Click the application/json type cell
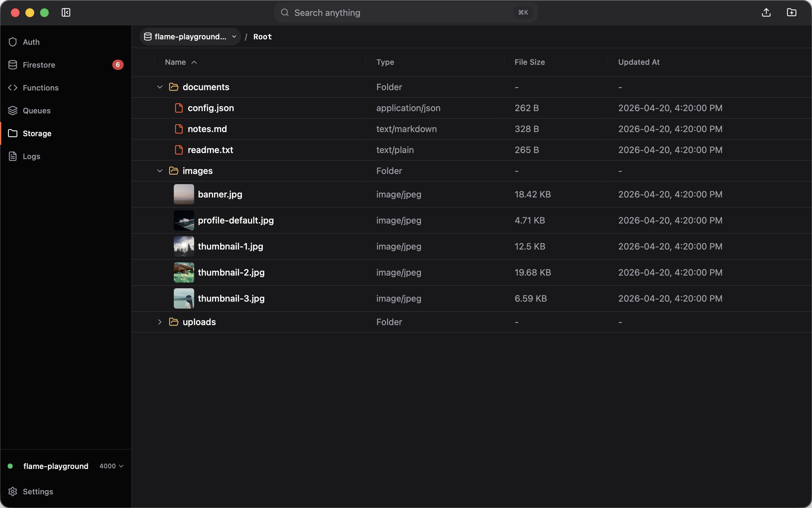812x508 pixels. [408, 108]
